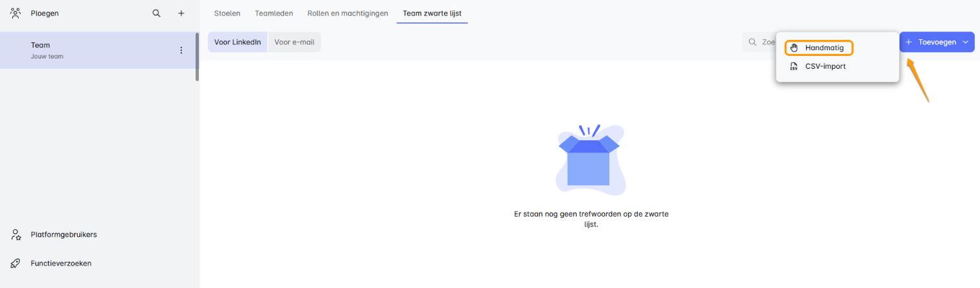Click the sidebar team list scrollbar
Viewport: 980px width, 288px height.
point(197,57)
